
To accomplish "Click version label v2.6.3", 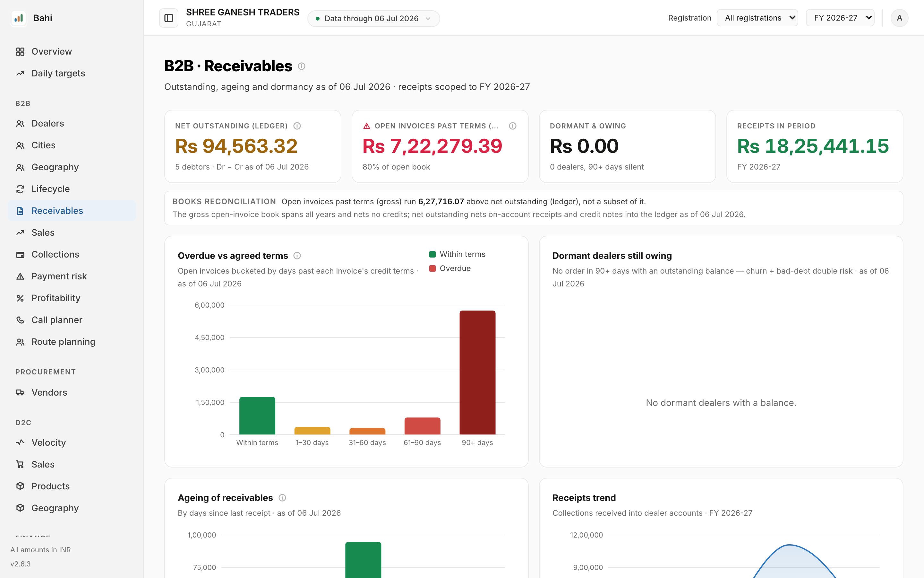I will 20,564.
